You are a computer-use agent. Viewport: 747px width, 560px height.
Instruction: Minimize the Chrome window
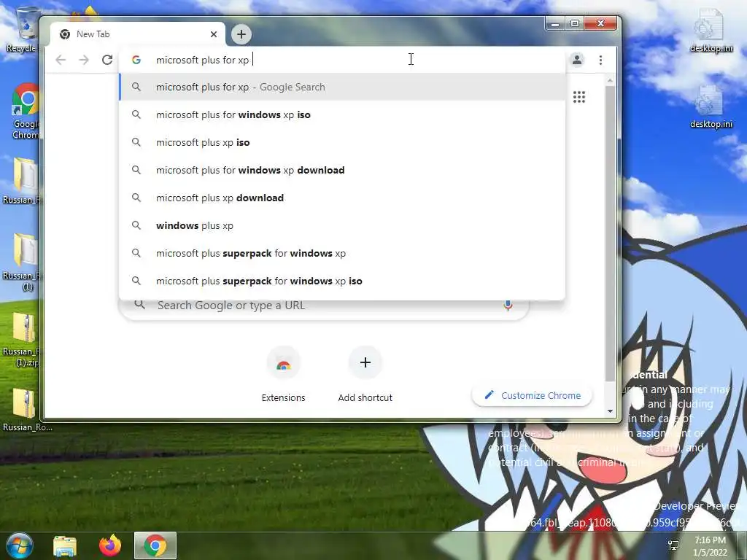tap(555, 23)
